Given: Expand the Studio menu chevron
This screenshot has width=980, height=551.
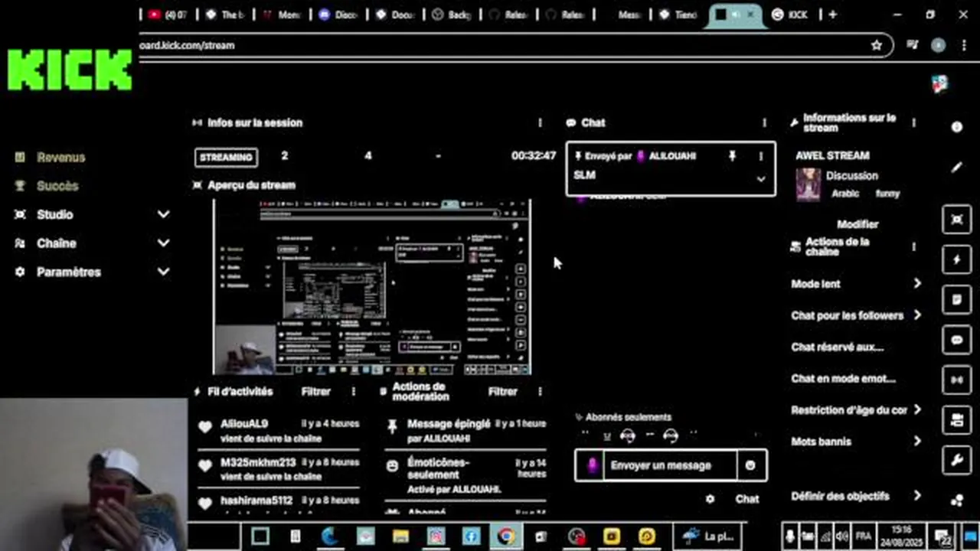Looking at the screenshot, I should click(163, 214).
